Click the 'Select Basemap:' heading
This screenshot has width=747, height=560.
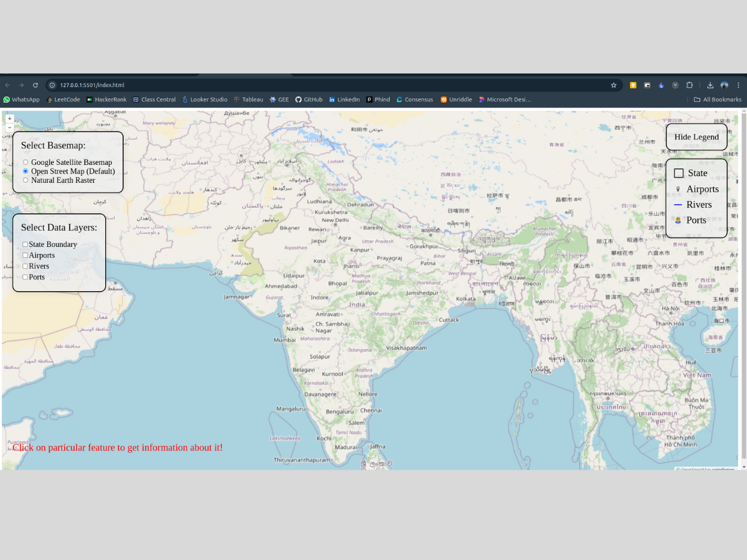point(53,146)
